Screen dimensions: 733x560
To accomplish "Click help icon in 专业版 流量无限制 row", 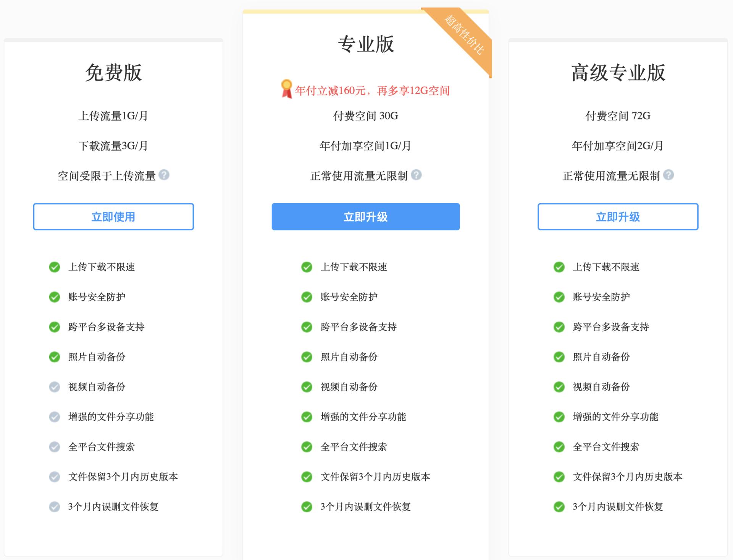I will point(417,175).
